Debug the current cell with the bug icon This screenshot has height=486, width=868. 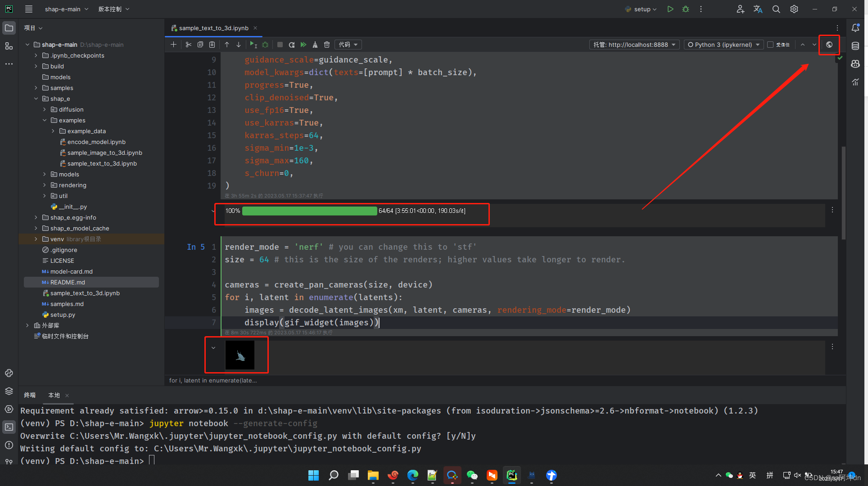click(265, 45)
